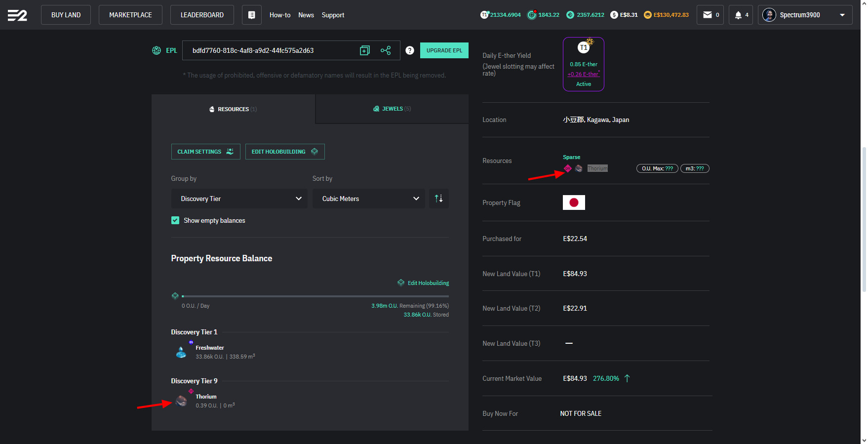This screenshot has height=444, width=868.
Task: Click the Japan property flag
Action: click(x=574, y=202)
